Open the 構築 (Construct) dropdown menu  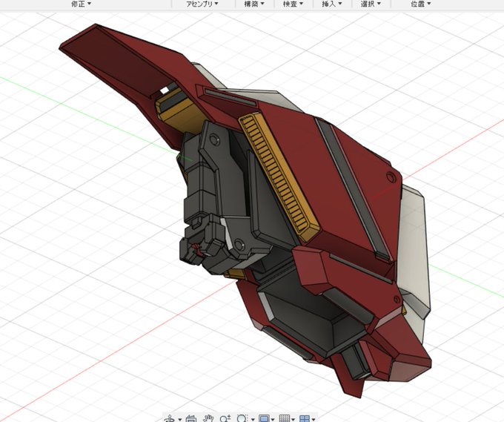(x=254, y=4)
